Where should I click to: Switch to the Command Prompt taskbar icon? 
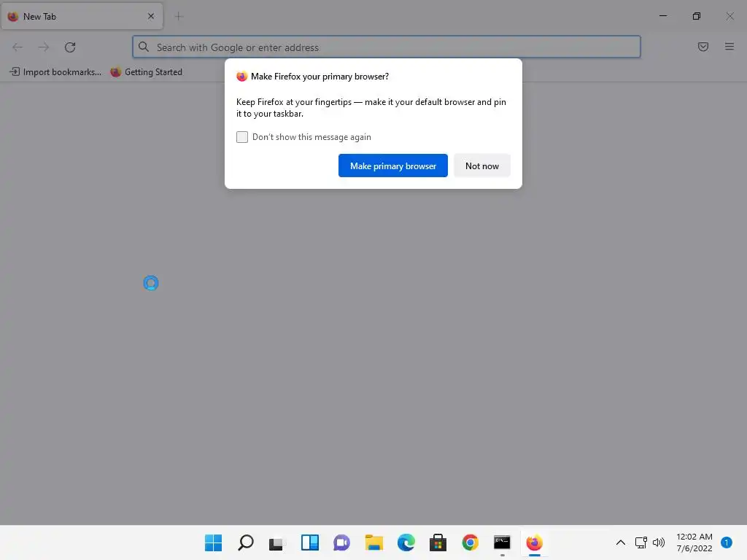coord(502,542)
